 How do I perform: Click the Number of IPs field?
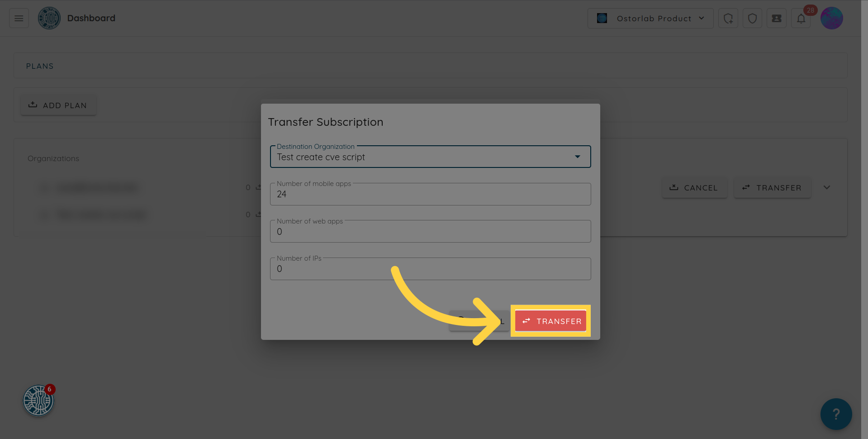(430, 269)
